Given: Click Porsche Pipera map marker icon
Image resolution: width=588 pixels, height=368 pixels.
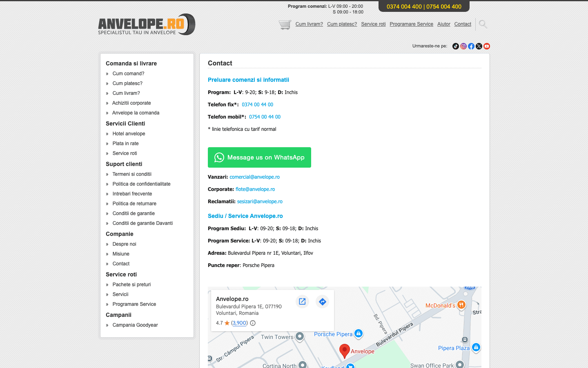Looking at the screenshot, I should pyautogui.click(x=359, y=334).
